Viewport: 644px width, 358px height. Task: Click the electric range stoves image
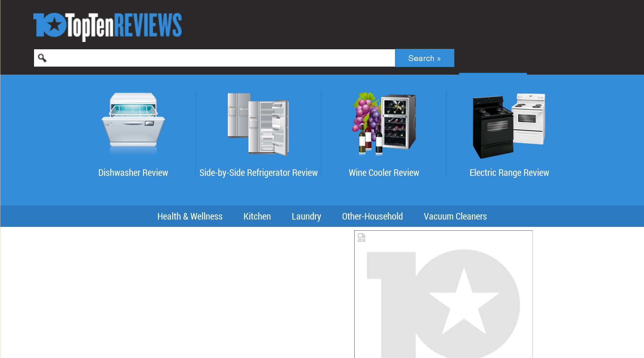[509, 126]
